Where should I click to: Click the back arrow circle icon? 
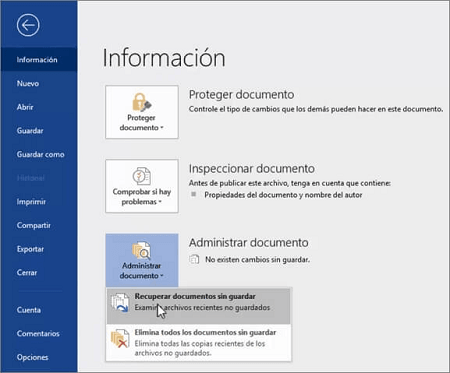click(28, 25)
